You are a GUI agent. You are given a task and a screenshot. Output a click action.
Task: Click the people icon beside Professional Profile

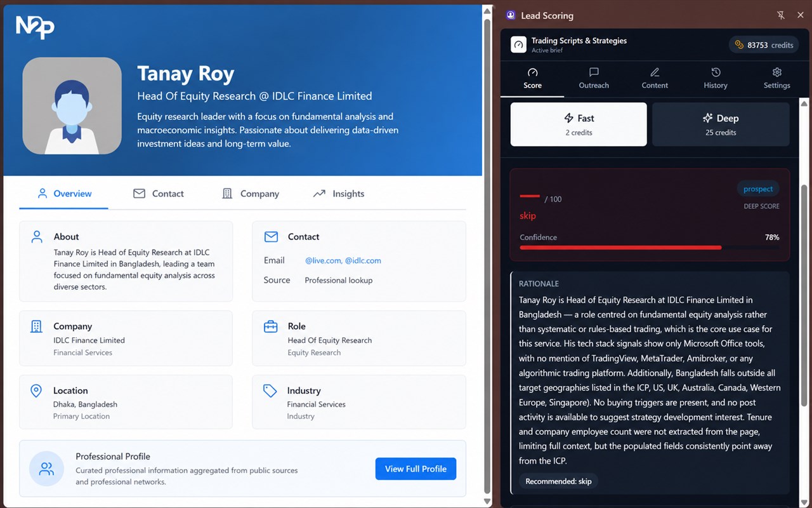[46, 469]
